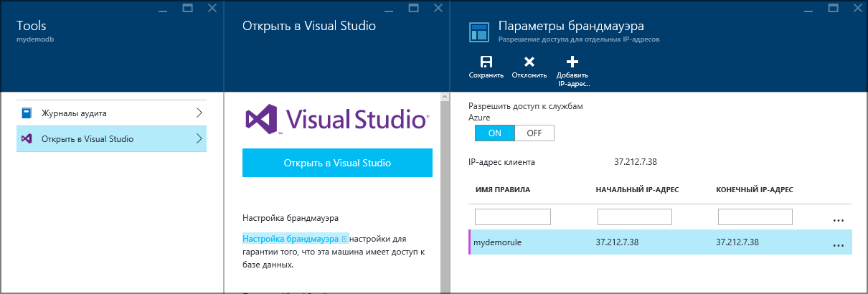Click the rule name input field
The height and width of the screenshot is (294, 868).
click(x=513, y=217)
